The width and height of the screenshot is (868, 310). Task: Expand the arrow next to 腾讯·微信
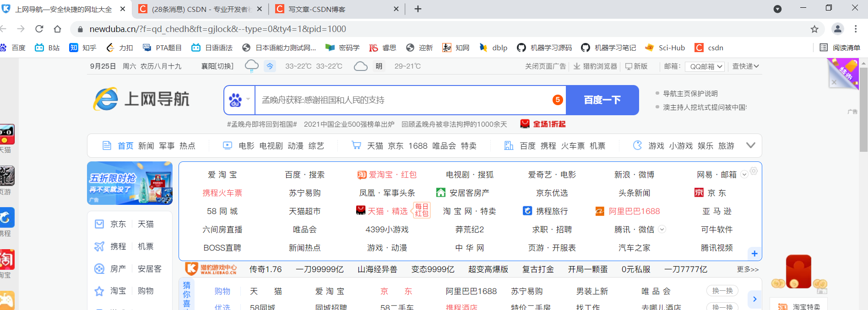[x=662, y=229]
